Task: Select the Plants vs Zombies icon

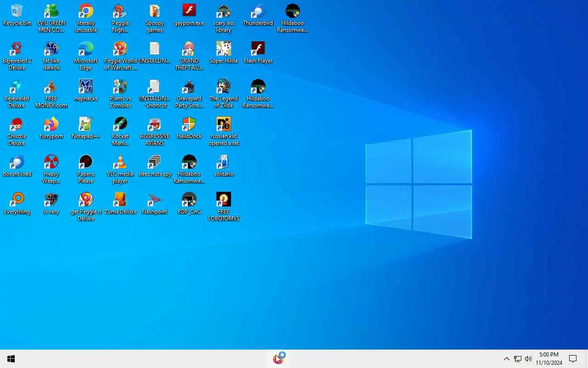Action: point(120,94)
